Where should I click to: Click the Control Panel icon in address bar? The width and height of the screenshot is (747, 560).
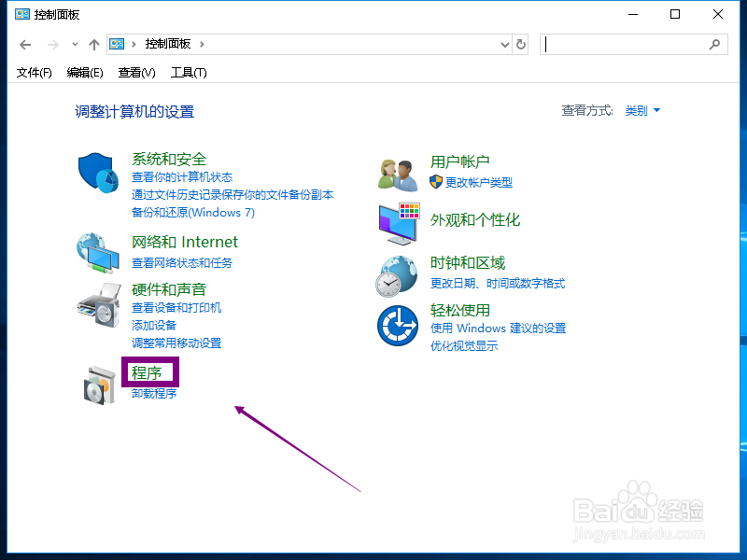(x=116, y=44)
